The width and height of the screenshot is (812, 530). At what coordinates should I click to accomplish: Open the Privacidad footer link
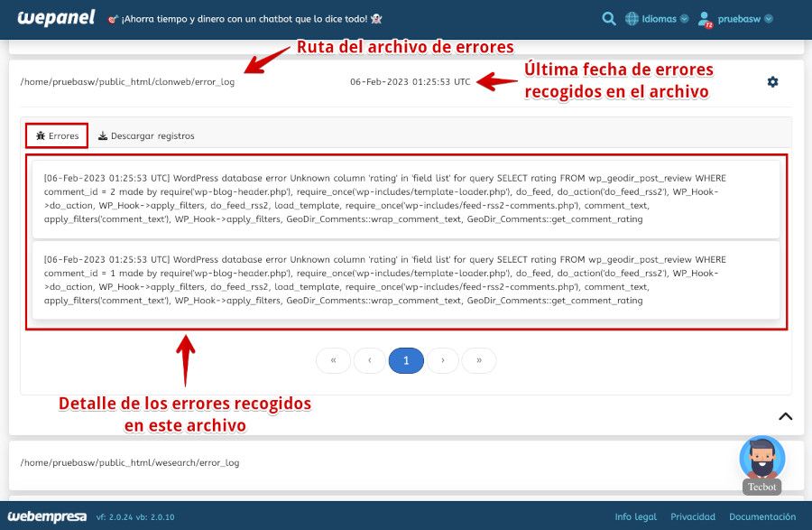point(693,516)
